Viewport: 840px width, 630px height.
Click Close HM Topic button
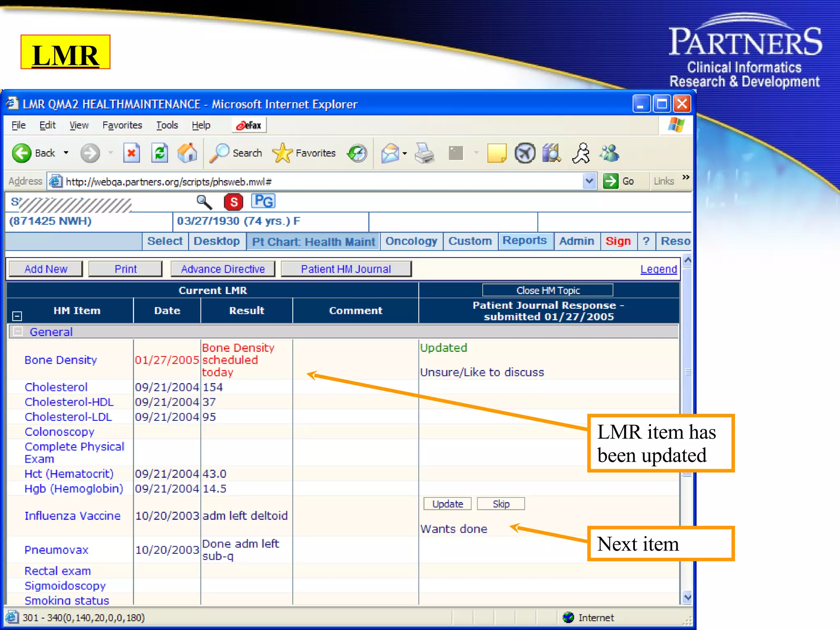548,290
